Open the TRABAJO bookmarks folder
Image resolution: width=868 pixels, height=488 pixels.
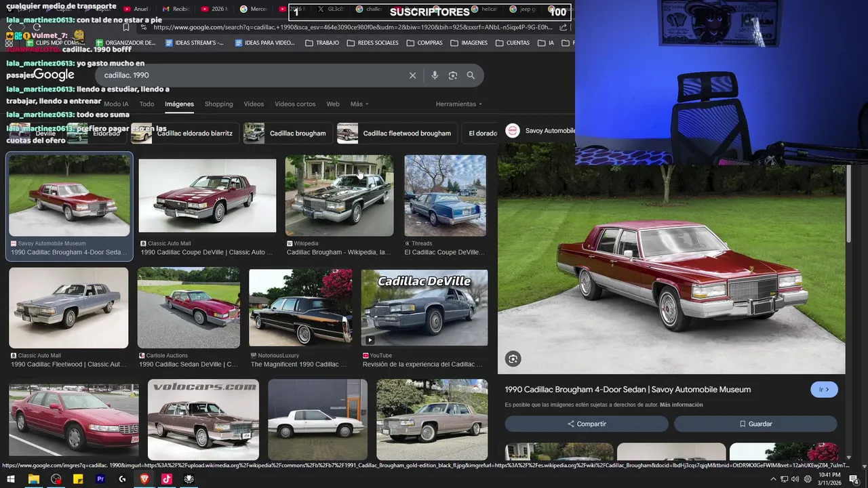[321, 43]
